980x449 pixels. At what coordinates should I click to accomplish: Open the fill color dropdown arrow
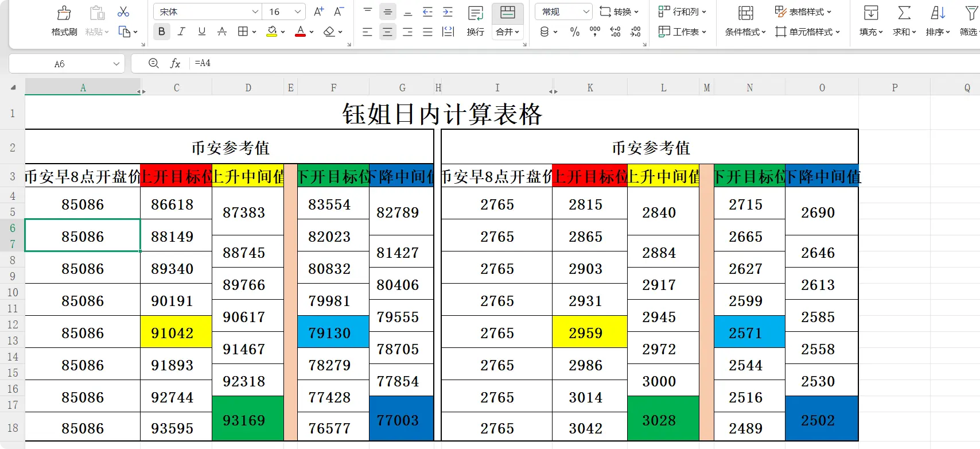(x=283, y=32)
